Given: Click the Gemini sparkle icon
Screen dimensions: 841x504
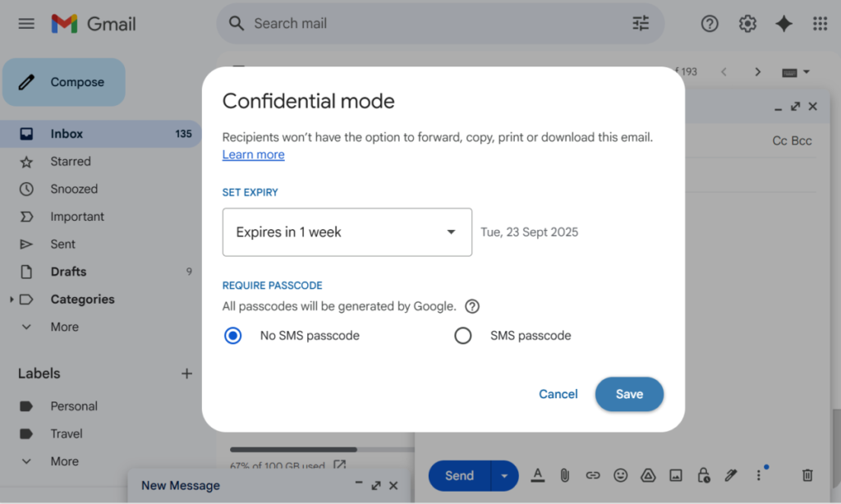Looking at the screenshot, I should [784, 24].
